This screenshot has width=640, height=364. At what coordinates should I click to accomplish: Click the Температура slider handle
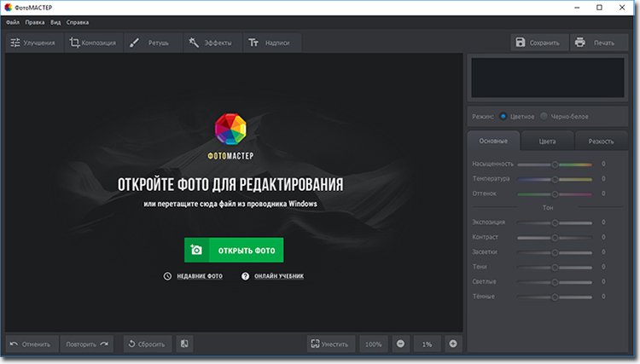click(x=555, y=179)
